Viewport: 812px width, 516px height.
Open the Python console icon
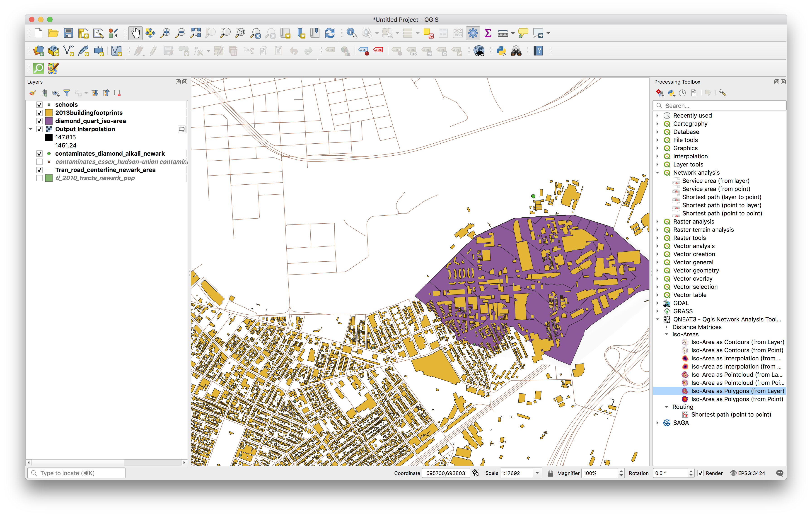click(501, 51)
